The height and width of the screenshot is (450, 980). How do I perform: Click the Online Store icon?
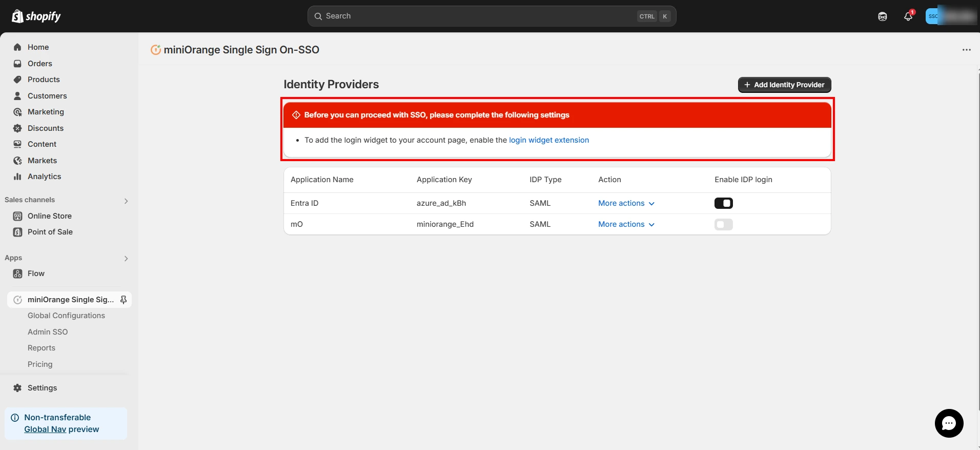point(17,216)
